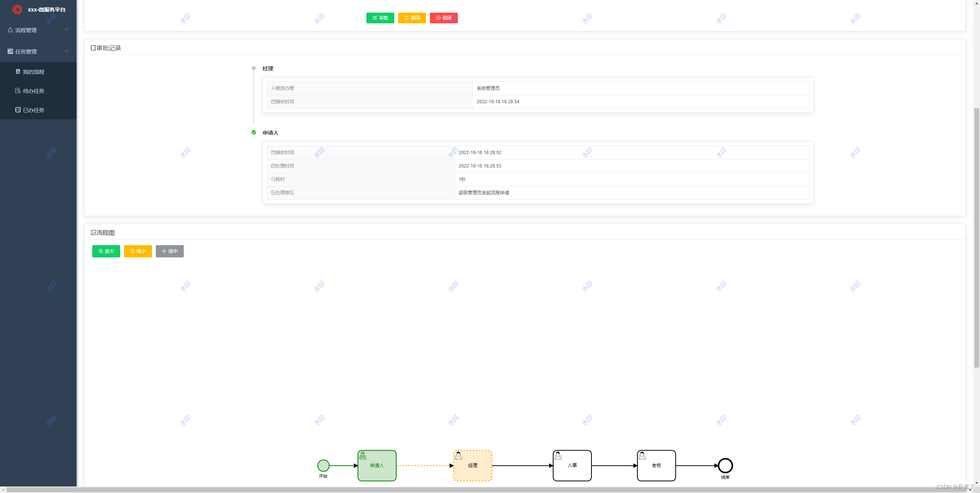
Task: Click the user icon in the 老板 task node
Action: pos(642,456)
